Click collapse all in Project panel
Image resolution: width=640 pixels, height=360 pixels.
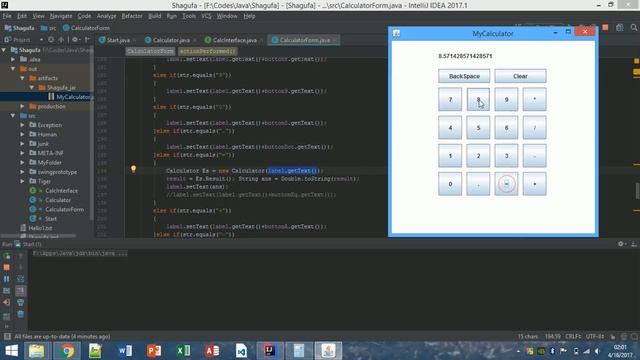tap(61, 40)
